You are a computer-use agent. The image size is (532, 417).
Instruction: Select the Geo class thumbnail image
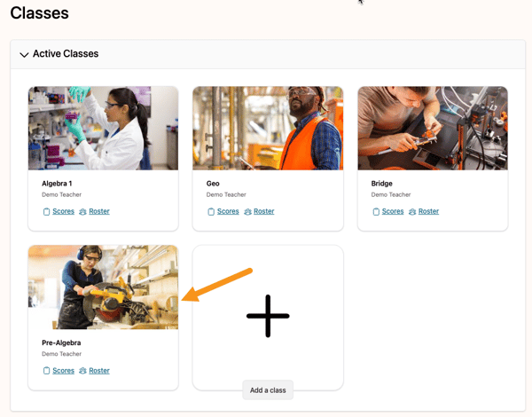[x=268, y=128]
